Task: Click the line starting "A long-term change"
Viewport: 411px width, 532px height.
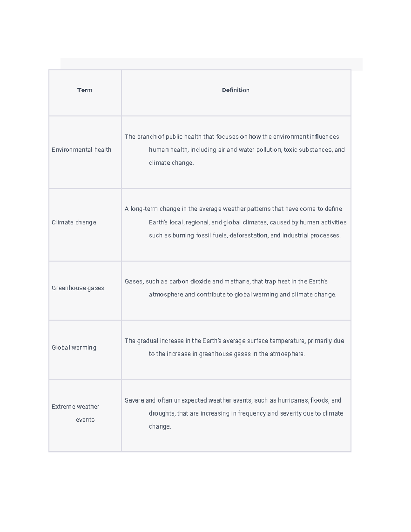Action: 233,209
